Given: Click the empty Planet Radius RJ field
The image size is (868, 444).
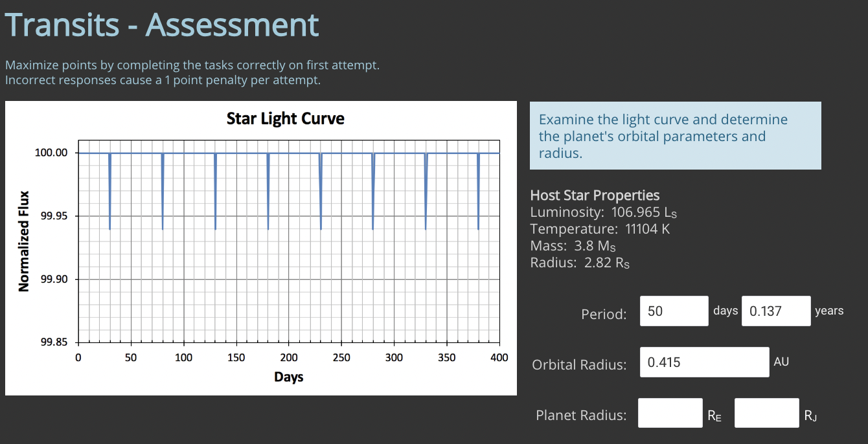Looking at the screenshot, I should 766,413.
